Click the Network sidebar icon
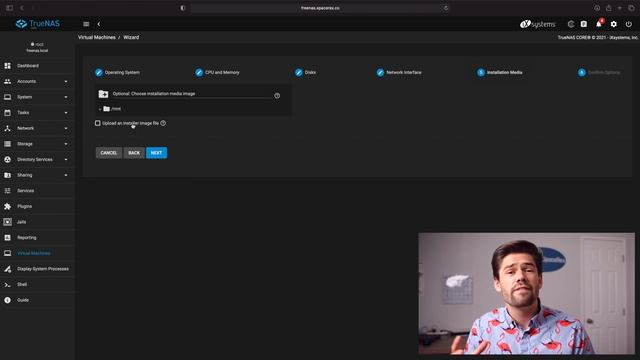 pos(7,128)
